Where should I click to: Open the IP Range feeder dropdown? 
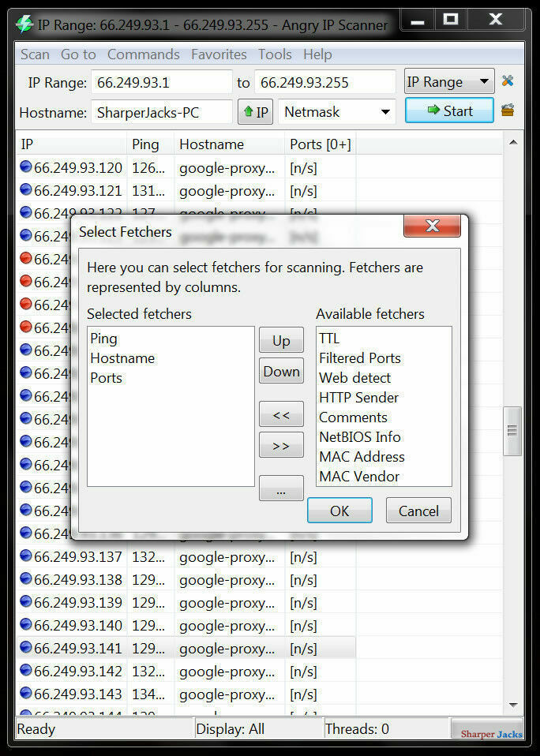(449, 81)
